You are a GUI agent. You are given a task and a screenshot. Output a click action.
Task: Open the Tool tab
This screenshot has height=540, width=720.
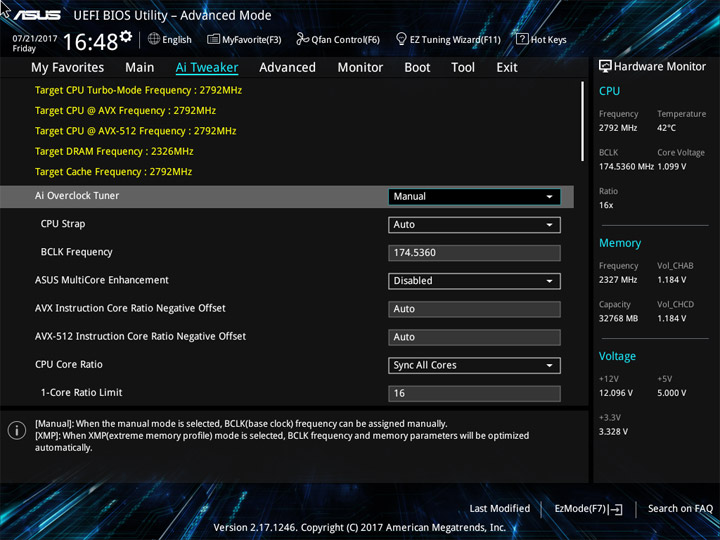coord(463,68)
